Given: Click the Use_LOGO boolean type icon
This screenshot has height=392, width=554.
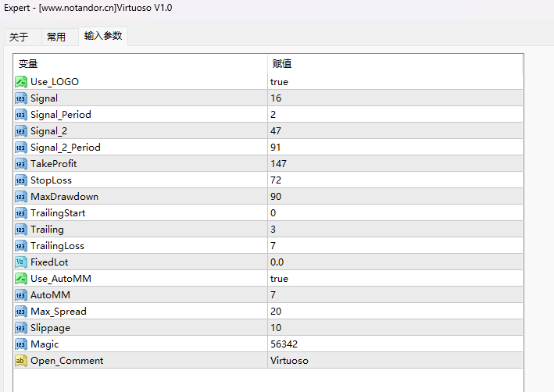Looking at the screenshot, I should pyautogui.click(x=21, y=82).
